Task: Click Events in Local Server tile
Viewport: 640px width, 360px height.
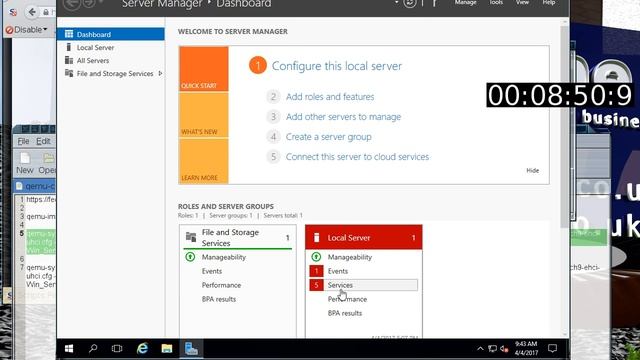Action: coord(338,271)
